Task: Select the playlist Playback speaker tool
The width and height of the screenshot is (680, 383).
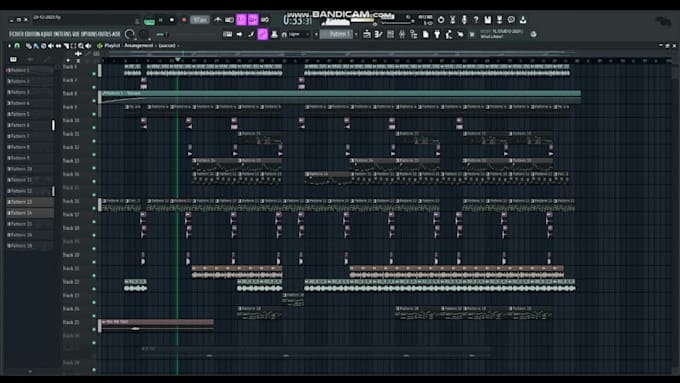Action: tap(88, 46)
